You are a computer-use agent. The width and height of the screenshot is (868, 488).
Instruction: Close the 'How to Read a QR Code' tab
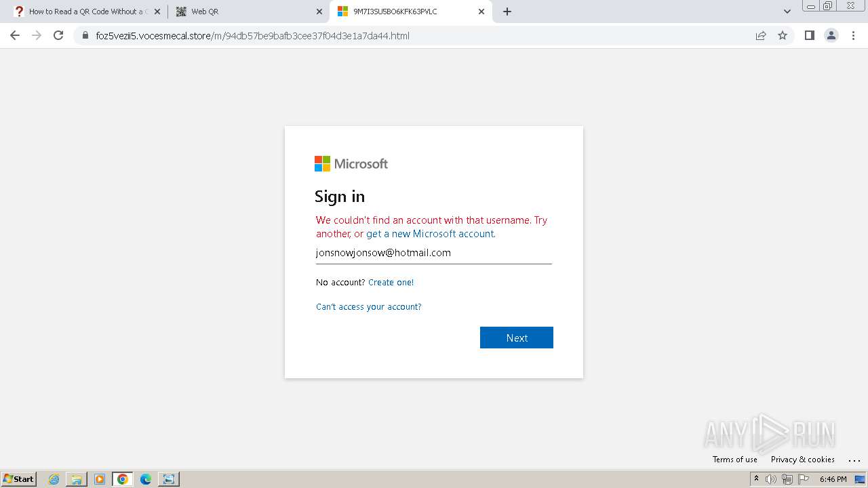coord(157,12)
